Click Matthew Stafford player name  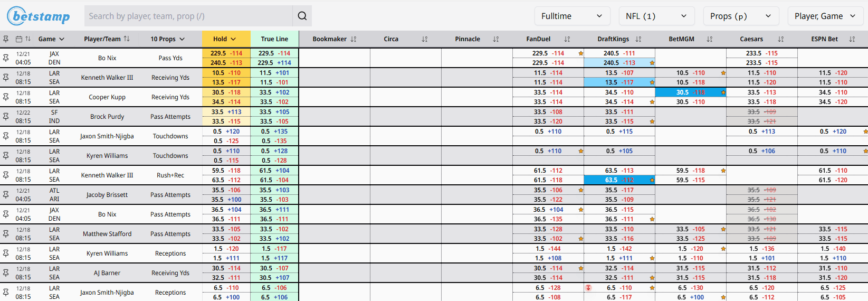pyautogui.click(x=107, y=234)
